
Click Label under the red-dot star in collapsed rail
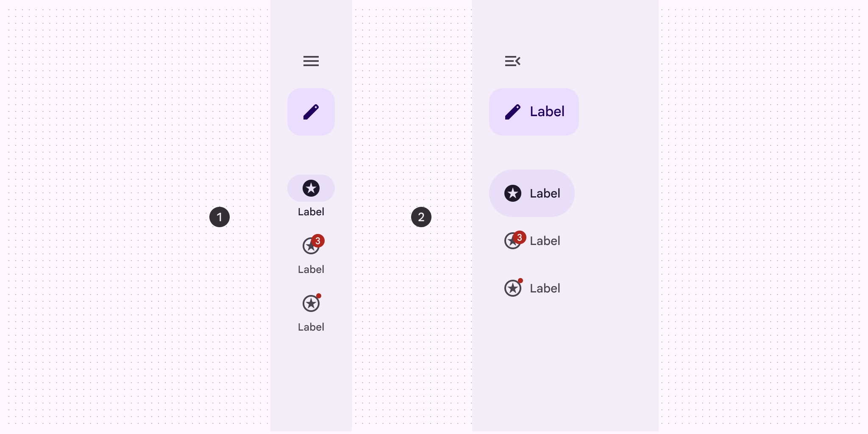311,327
